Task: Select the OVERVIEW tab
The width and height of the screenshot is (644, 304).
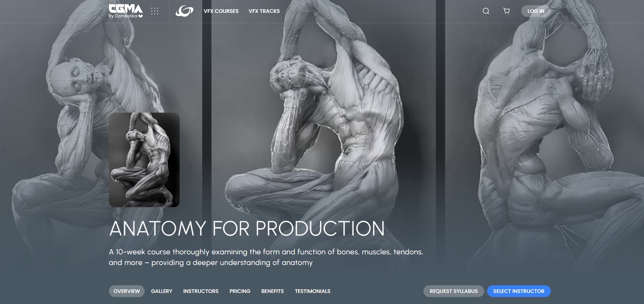Action: pos(127,291)
